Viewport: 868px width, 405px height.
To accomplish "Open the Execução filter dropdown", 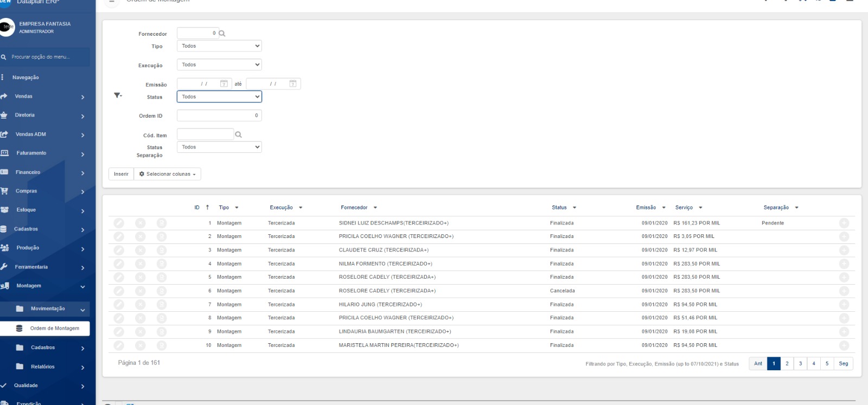I will coord(219,65).
